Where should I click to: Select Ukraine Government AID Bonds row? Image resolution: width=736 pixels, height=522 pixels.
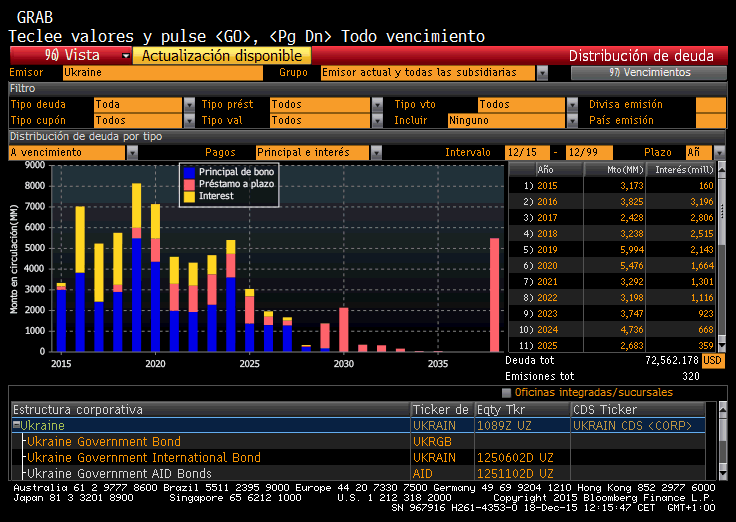(359, 473)
